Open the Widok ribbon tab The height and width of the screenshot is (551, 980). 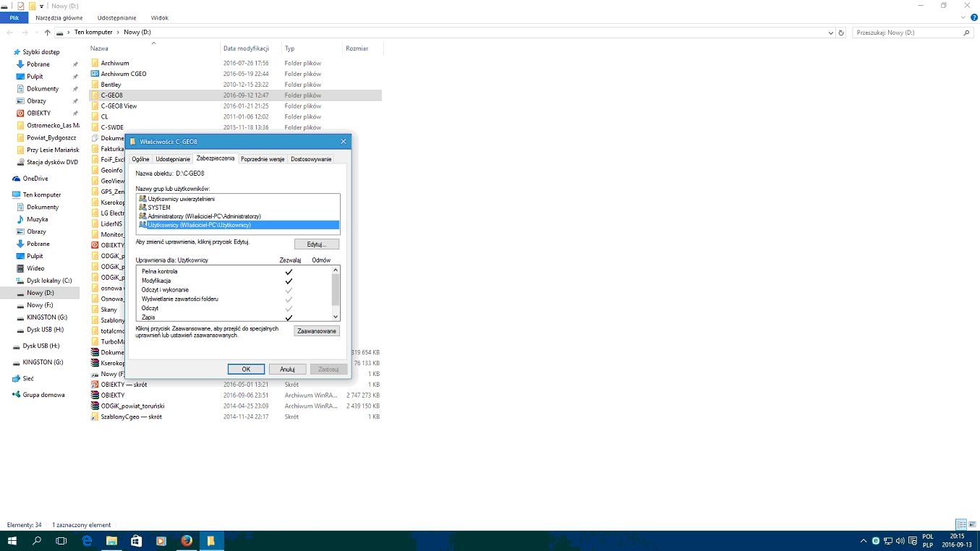click(x=160, y=17)
